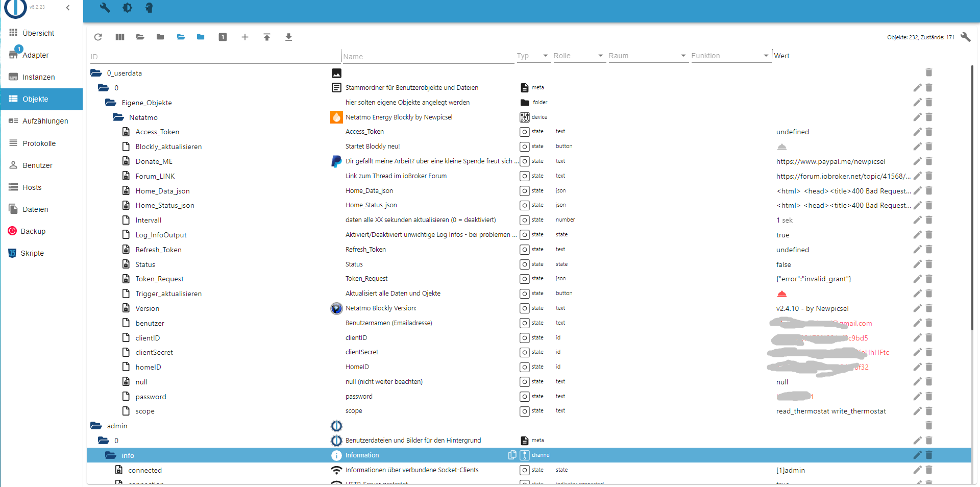
Task: Toggle the Log_InfoOutput value true
Action: pos(782,235)
